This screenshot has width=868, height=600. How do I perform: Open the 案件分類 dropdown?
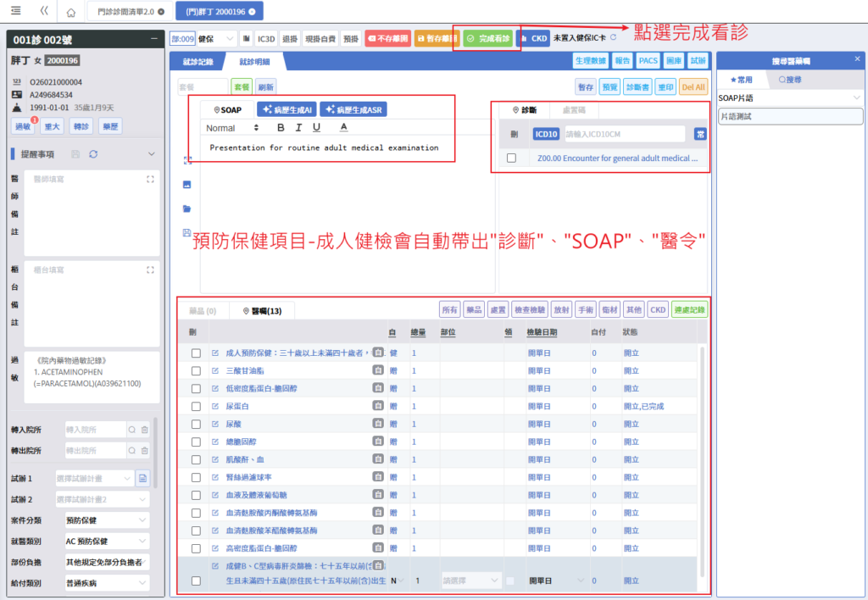[106, 519]
